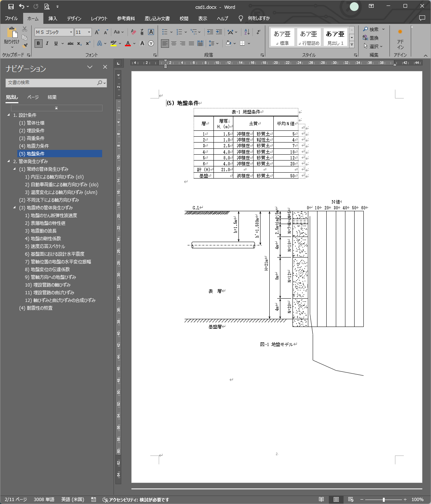Jump to heading '(4) 耐震性の照査'

pyautogui.click(x=36, y=308)
